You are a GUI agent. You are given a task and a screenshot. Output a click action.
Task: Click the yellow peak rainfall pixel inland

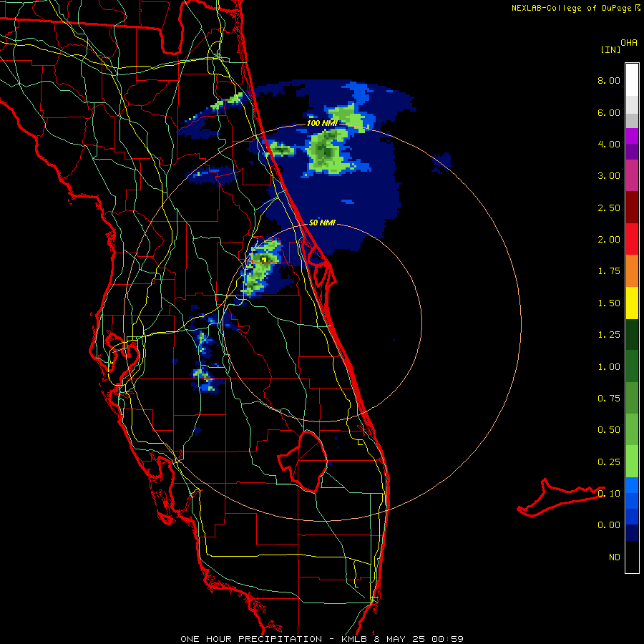pos(264,259)
